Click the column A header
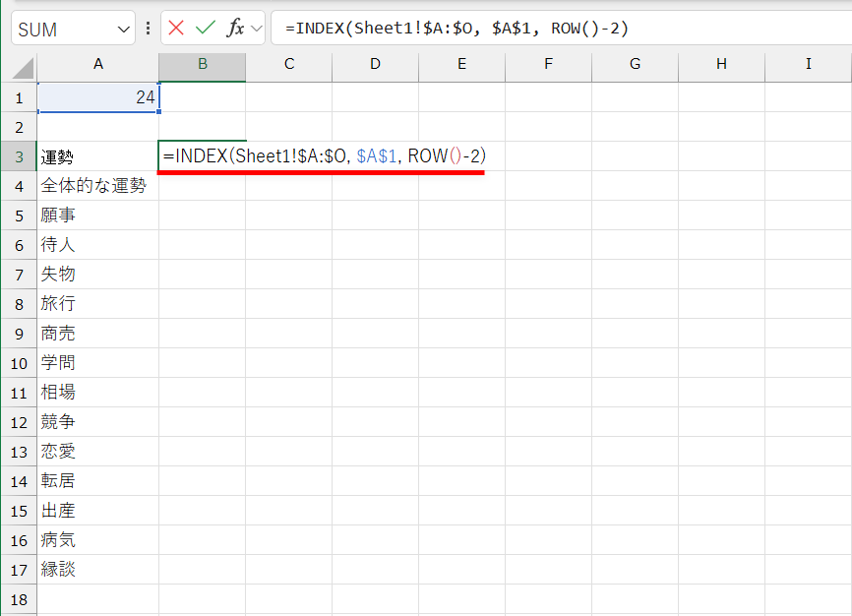The image size is (852, 616). (x=97, y=63)
